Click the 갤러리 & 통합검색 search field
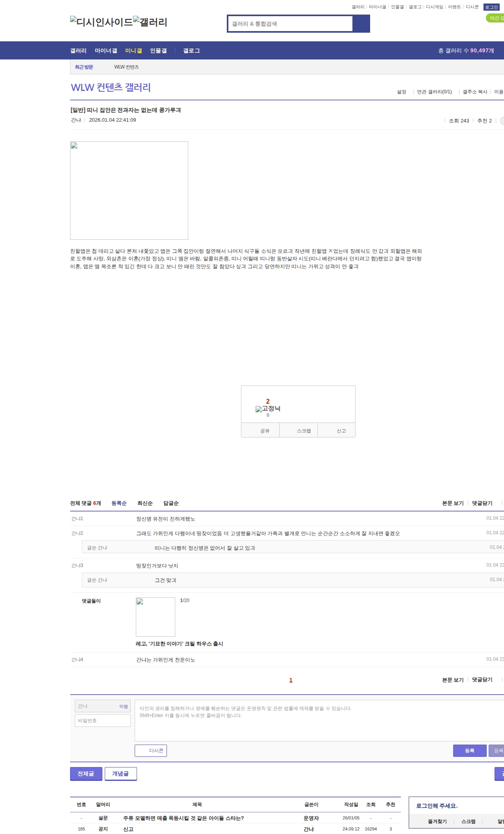Image resolution: width=504 pixels, height=834 pixels. coord(291,24)
